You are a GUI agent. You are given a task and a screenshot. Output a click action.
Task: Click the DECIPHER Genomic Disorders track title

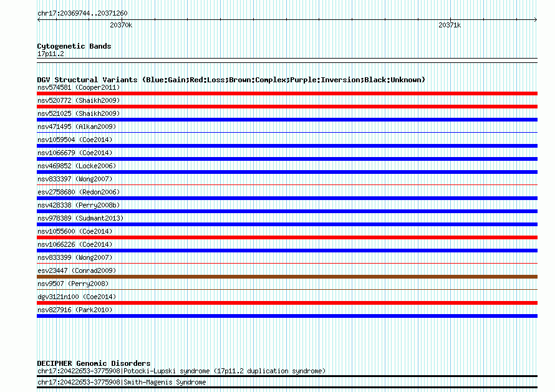point(94,363)
